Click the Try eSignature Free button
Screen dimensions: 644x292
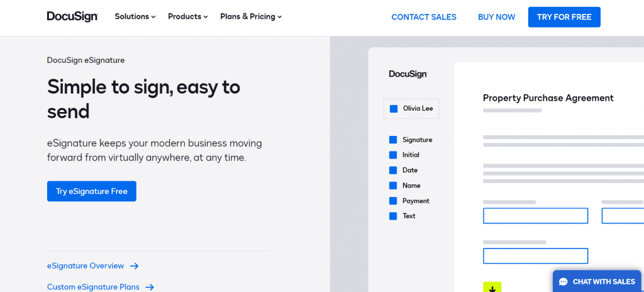tap(92, 191)
